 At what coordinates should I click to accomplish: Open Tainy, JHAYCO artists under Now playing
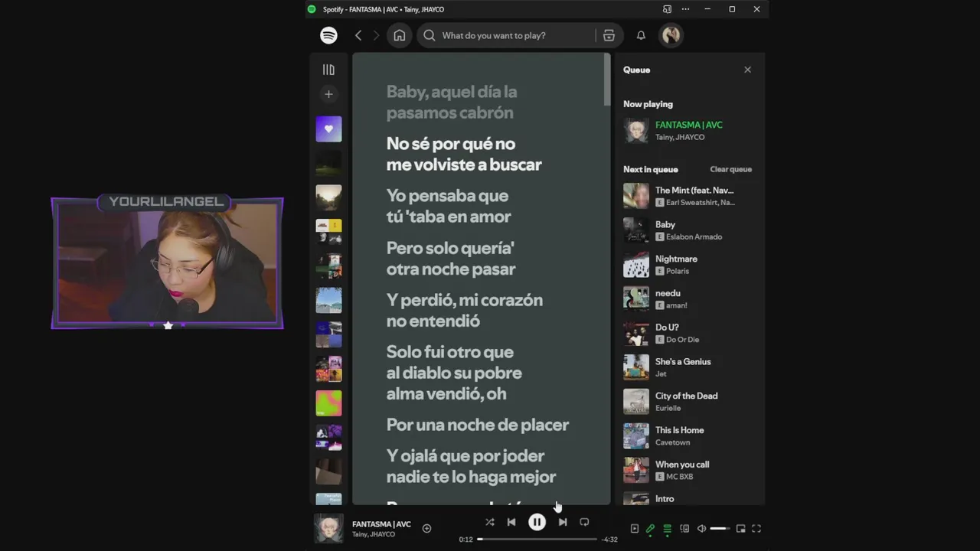coord(680,137)
